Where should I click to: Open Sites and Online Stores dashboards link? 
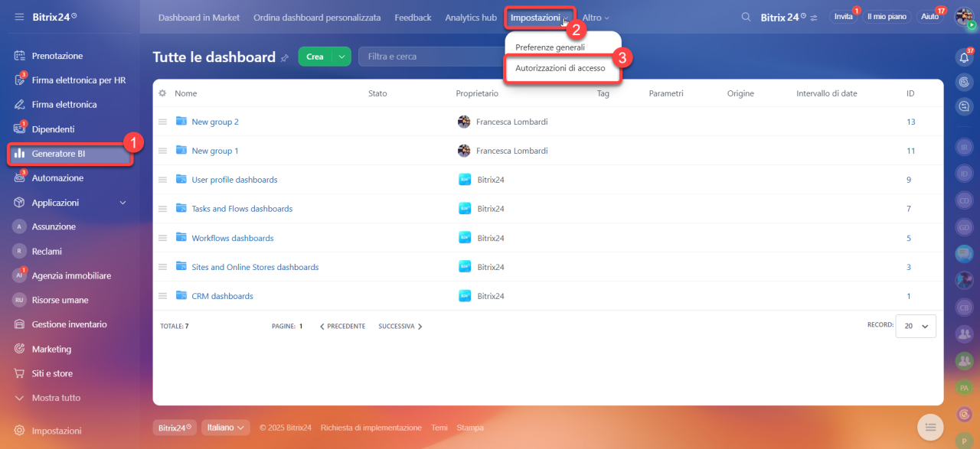255,267
